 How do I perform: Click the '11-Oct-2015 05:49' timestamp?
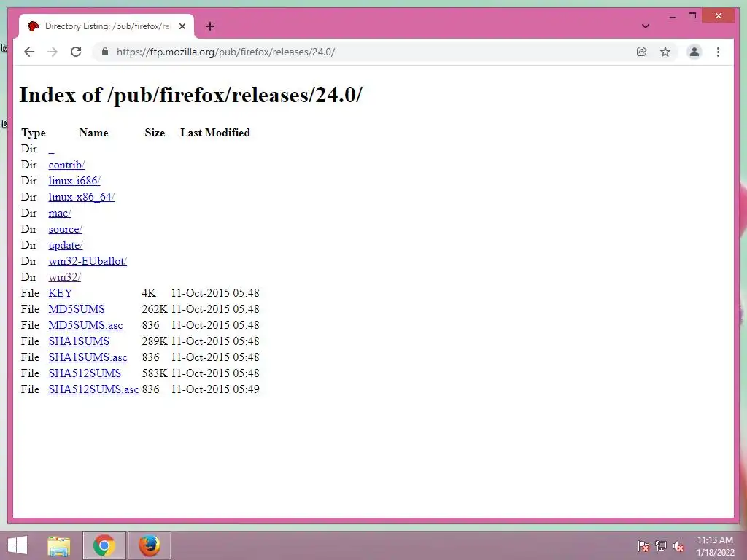click(x=215, y=389)
